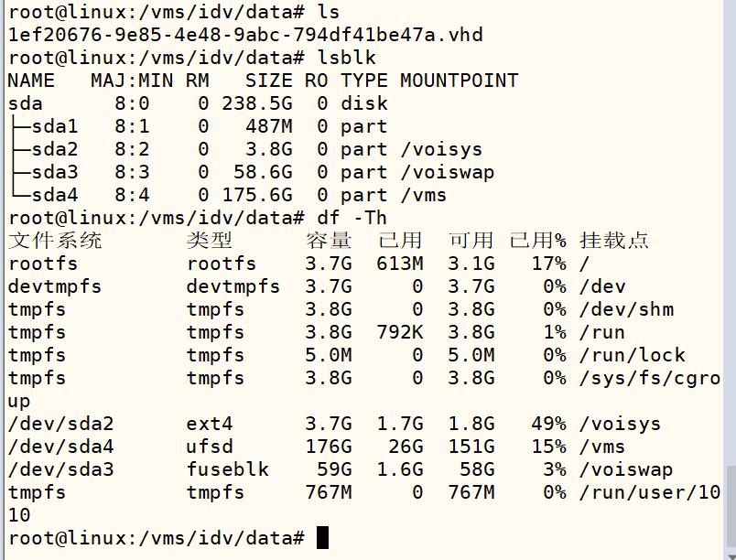
Task: Click the sda disk name in lsblk
Action: click(x=25, y=103)
